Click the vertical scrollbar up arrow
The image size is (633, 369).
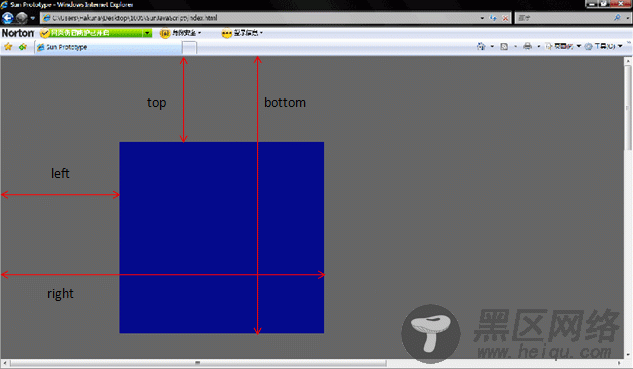(x=628, y=61)
